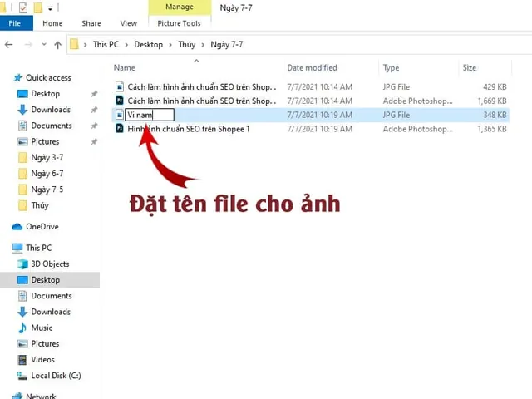This screenshot has width=532, height=399.
Task: Click Documents icon under This PC
Action: tap(22, 296)
